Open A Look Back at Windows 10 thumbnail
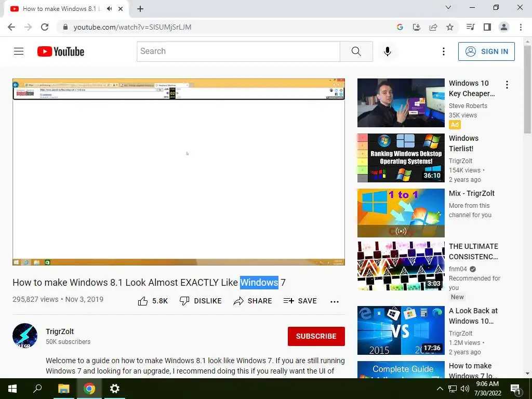 coord(401,330)
